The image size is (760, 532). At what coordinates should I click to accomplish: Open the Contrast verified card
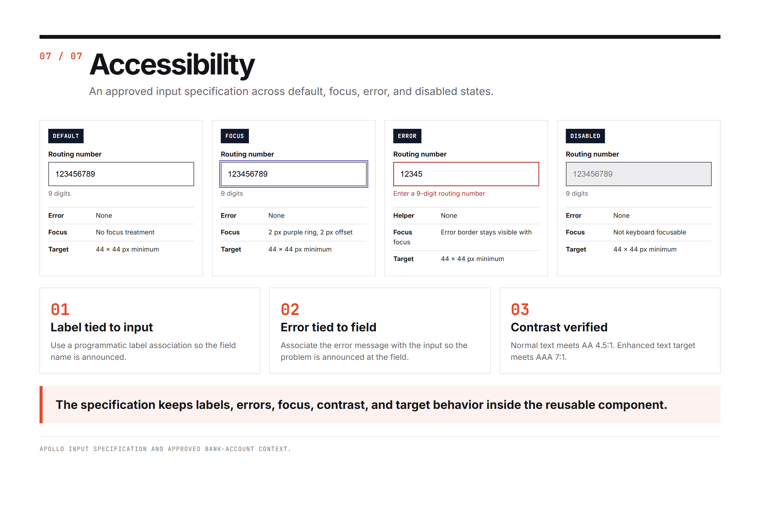click(610, 331)
